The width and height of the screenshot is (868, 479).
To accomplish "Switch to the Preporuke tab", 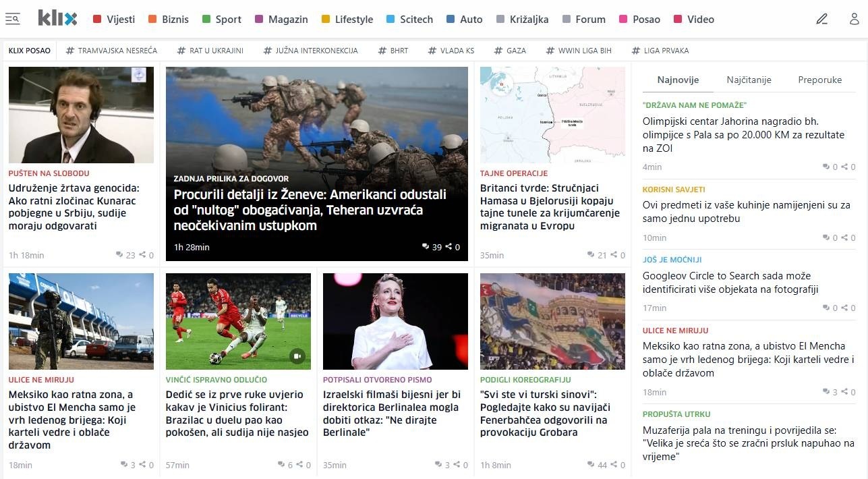I will [x=820, y=80].
